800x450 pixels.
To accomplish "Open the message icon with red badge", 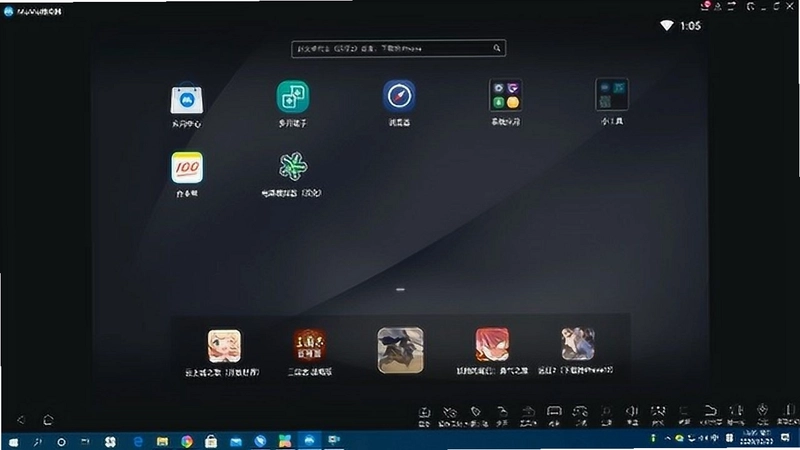I will [x=706, y=6].
